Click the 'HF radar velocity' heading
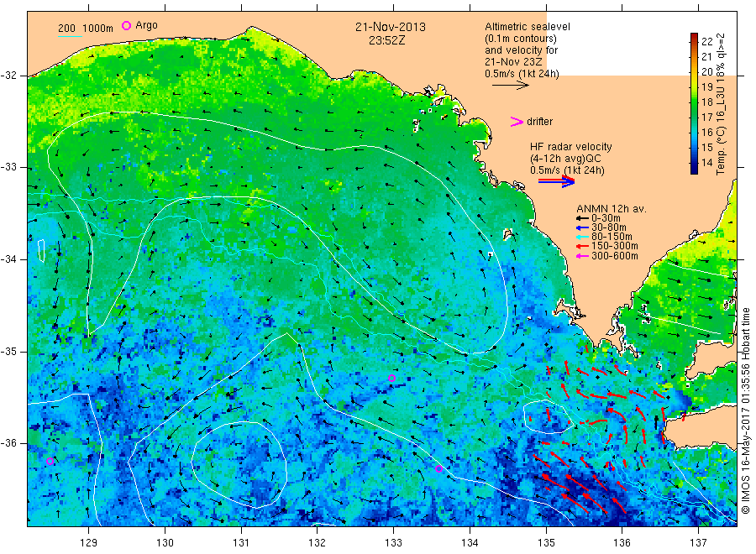 (571, 146)
